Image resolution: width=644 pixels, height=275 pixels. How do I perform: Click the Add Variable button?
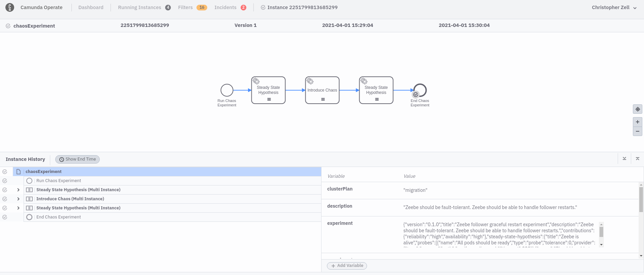pos(347,266)
